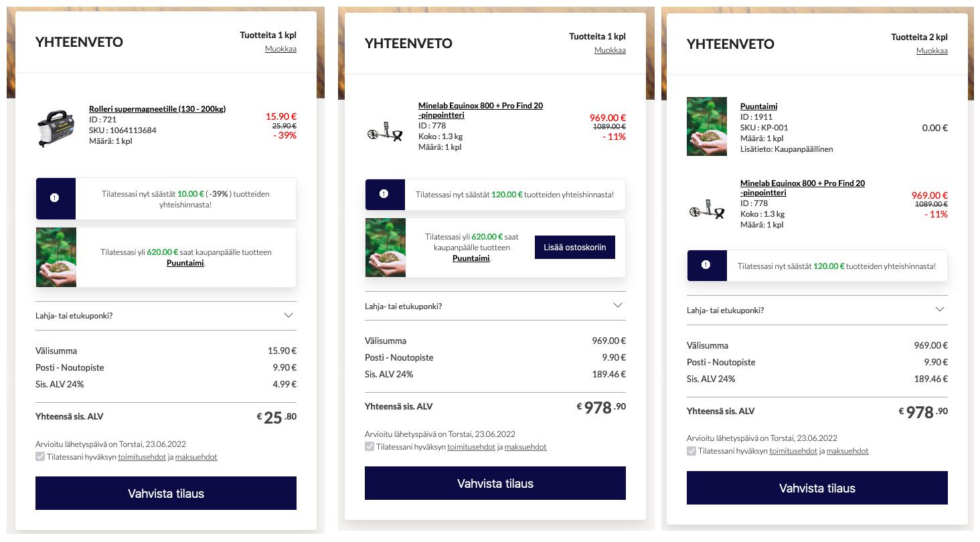
Task: Toggle the terms acceptance checkbox in the middle panel
Action: (x=370, y=446)
